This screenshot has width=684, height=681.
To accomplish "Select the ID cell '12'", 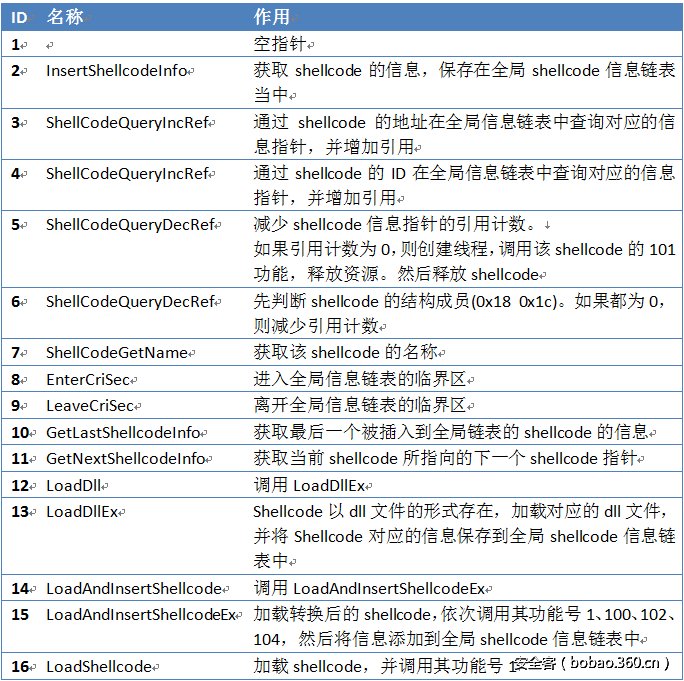I will tap(20, 486).
